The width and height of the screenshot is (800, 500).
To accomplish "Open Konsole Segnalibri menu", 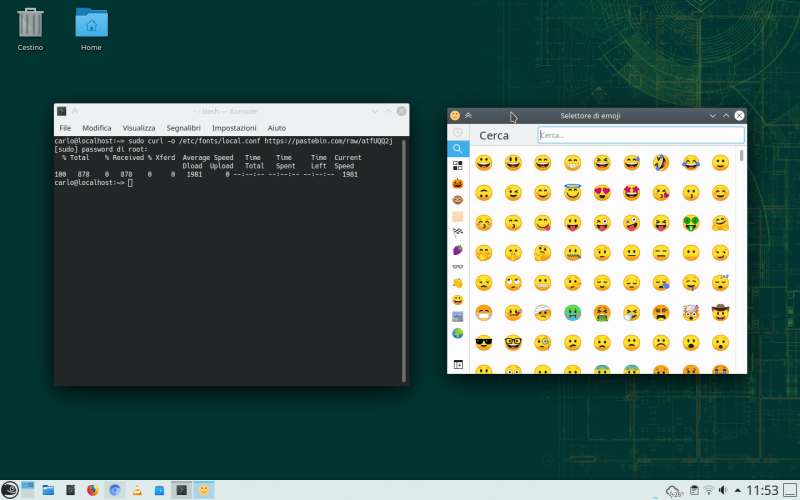I will click(x=184, y=128).
